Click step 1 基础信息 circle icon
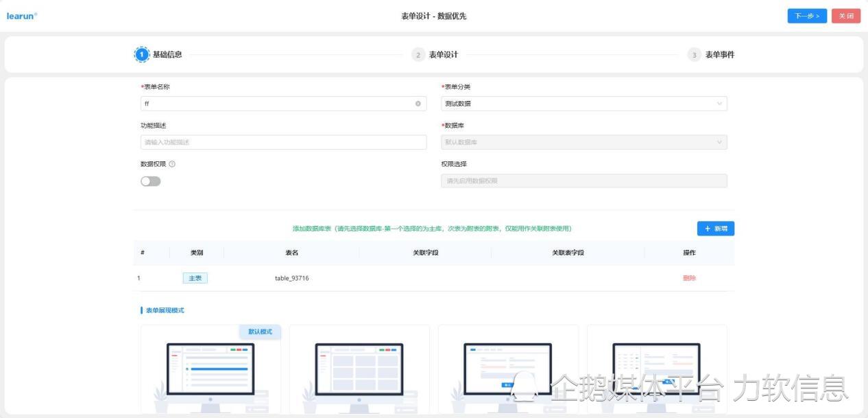This screenshot has width=868, height=418. pos(142,54)
